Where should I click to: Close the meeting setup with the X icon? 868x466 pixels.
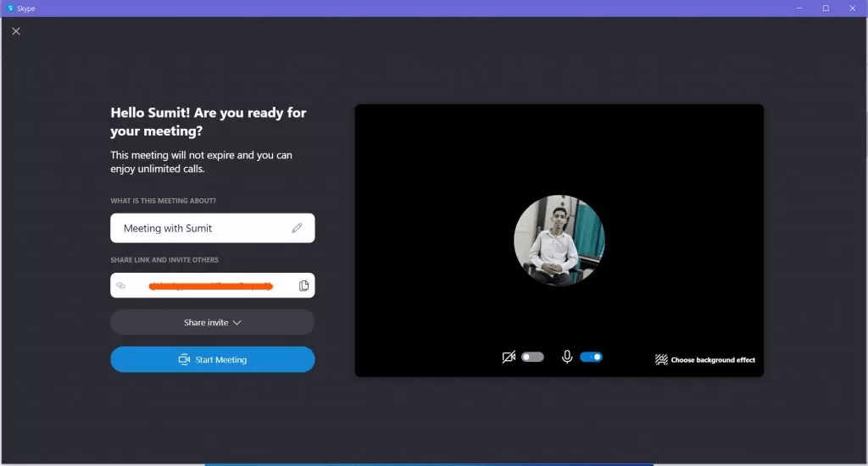tap(16, 31)
